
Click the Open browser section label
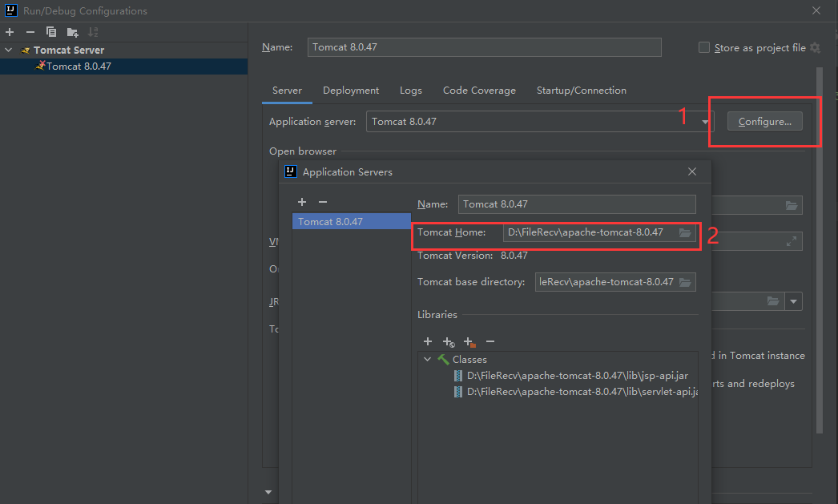[x=303, y=151]
